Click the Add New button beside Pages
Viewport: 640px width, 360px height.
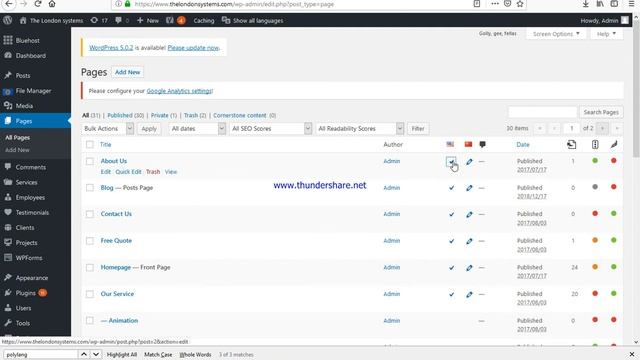(127, 72)
